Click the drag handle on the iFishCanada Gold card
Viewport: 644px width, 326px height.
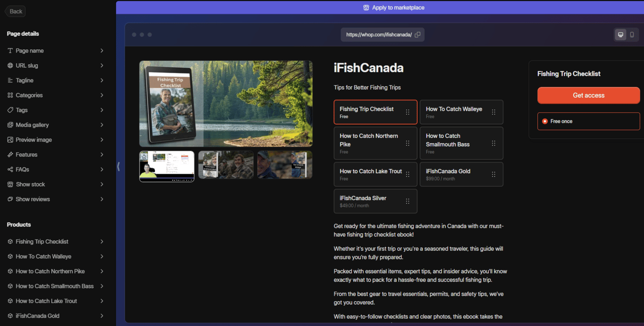[x=493, y=175]
